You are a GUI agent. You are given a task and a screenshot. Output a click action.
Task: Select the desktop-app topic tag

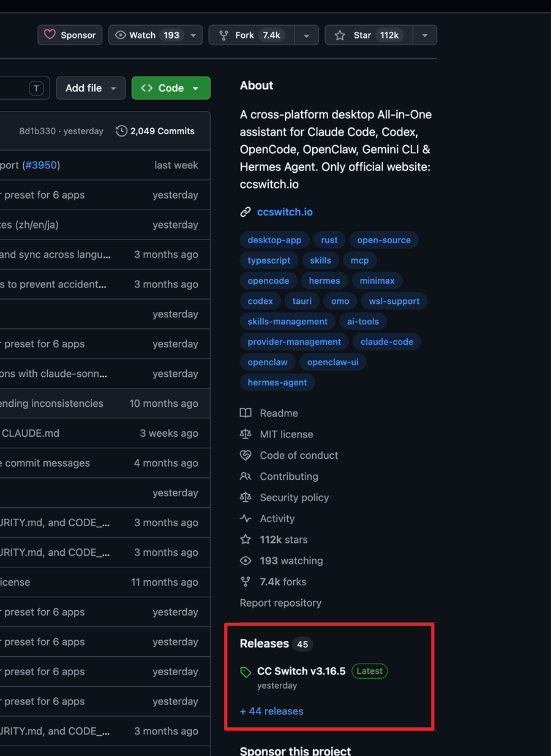coord(274,240)
